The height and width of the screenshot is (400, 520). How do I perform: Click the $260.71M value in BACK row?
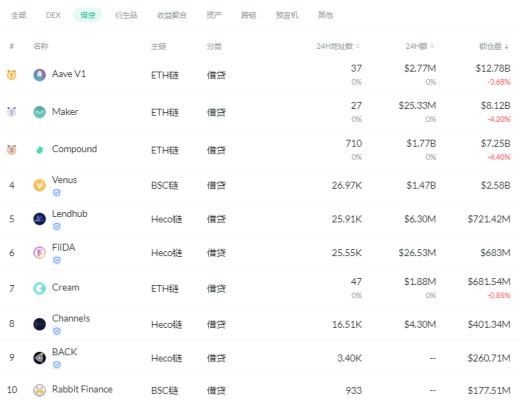tap(489, 358)
